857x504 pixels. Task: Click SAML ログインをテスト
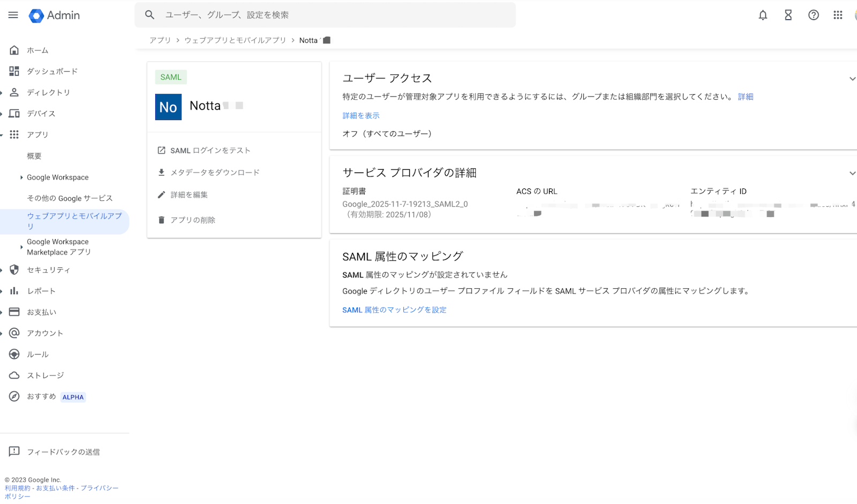(211, 151)
